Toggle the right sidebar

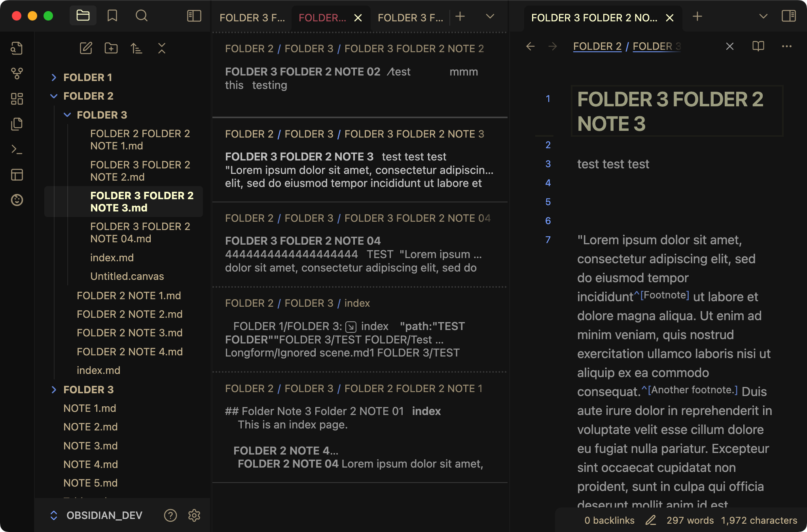click(788, 16)
